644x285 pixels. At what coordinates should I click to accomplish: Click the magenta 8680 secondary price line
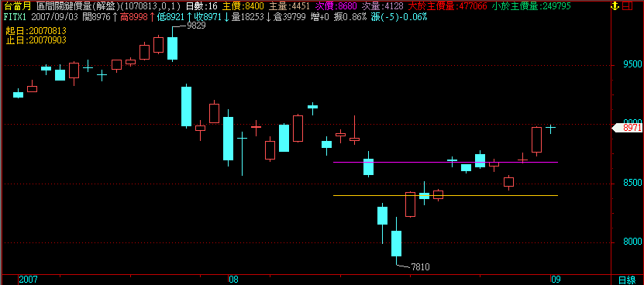click(x=446, y=162)
